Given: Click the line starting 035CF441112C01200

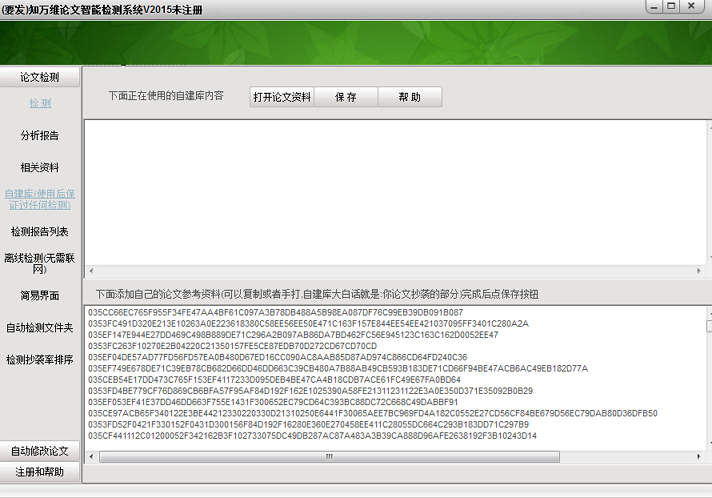Looking at the screenshot, I should [312, 436].
